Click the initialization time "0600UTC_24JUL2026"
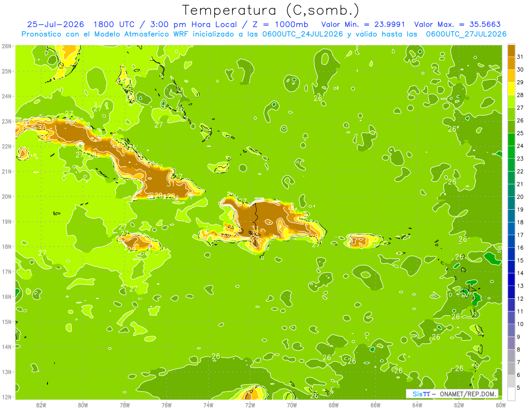The height and width of the screenshot is (411, 532). (x=302, y=34)
